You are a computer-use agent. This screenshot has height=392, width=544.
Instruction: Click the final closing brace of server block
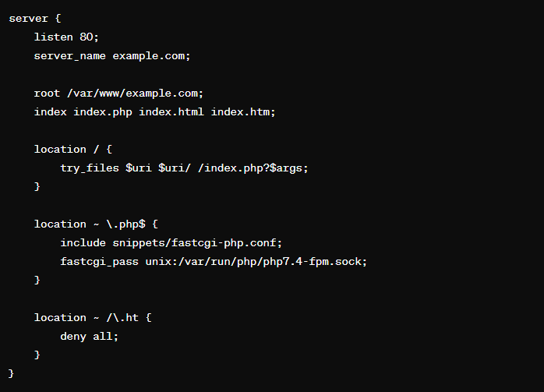point(11,373)
